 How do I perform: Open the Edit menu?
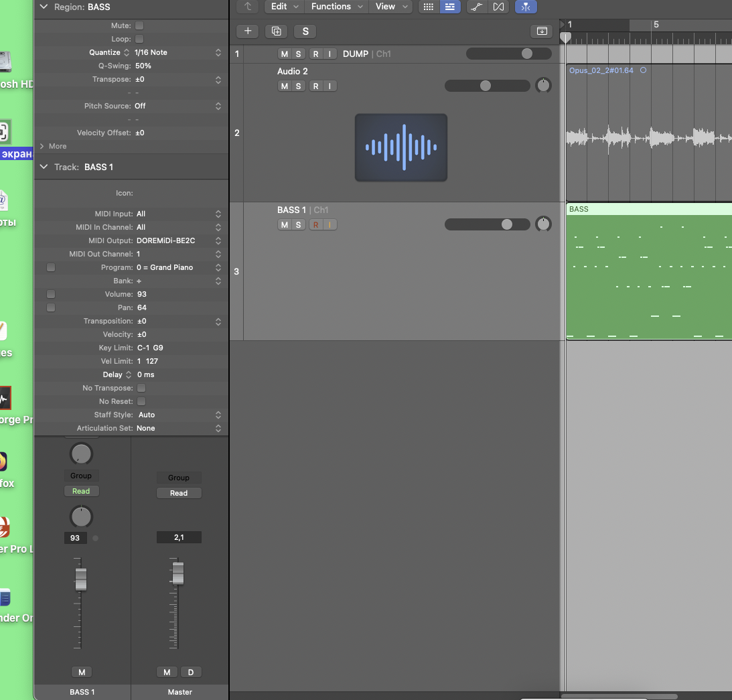coord(285,7)
